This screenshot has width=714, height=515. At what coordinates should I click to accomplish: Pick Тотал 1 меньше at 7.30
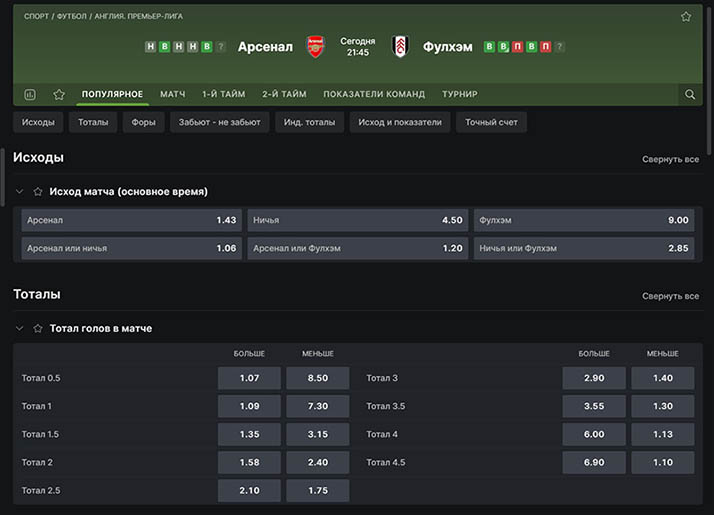point(318,406)
